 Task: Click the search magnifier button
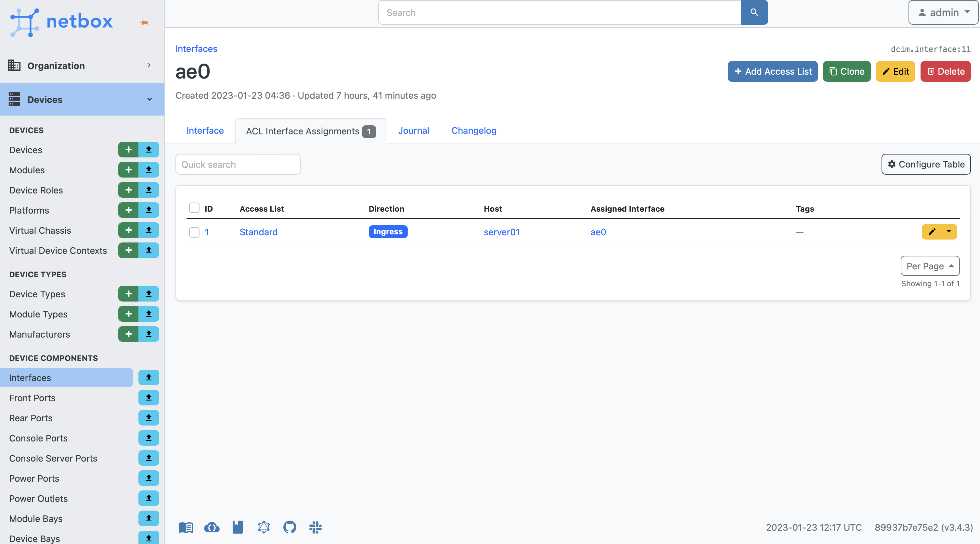(754, 13)
